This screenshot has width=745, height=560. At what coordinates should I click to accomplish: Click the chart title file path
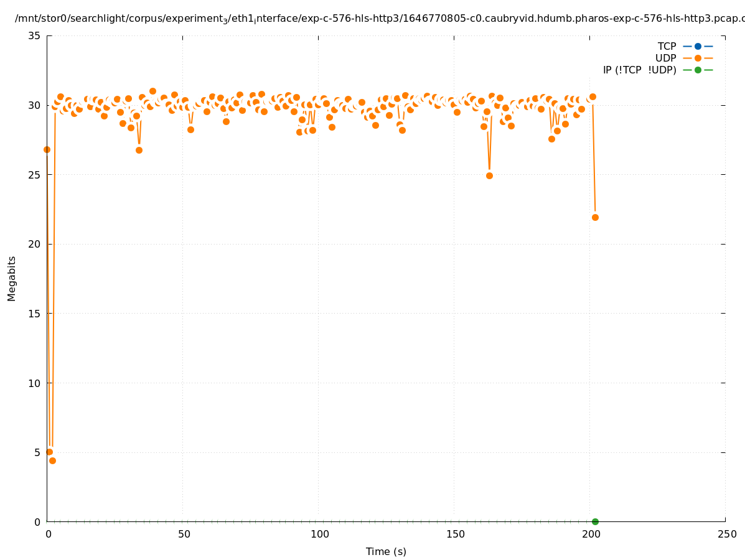point(380,19)
